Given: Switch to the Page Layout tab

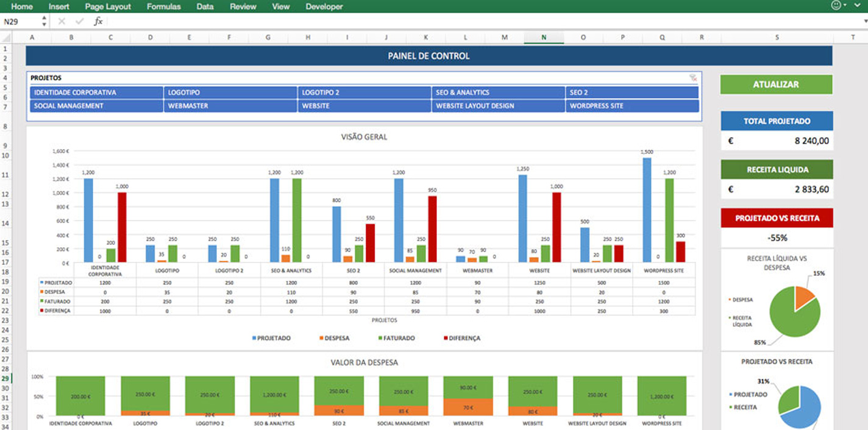Looking at the screenshot, I should coord(108,7).
